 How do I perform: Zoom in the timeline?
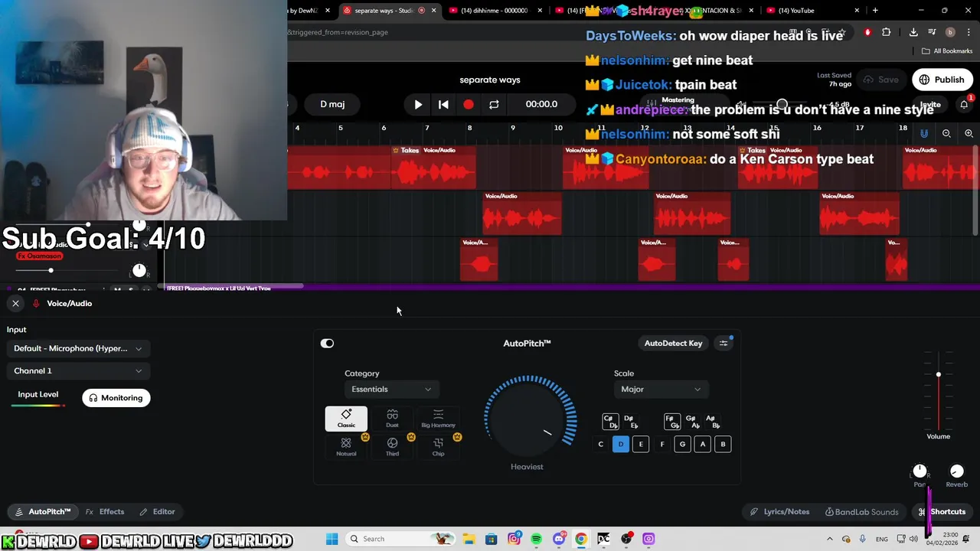coord(969,133)
